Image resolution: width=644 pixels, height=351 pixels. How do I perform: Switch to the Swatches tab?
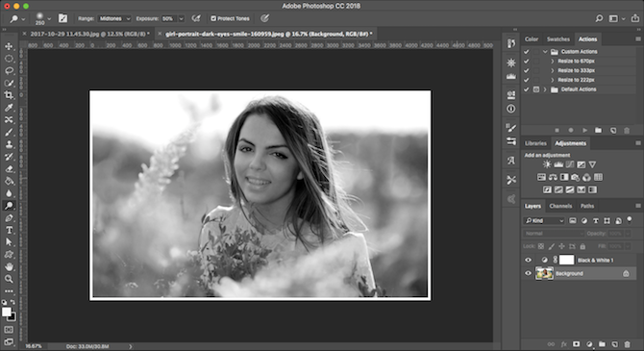point(558,39)
